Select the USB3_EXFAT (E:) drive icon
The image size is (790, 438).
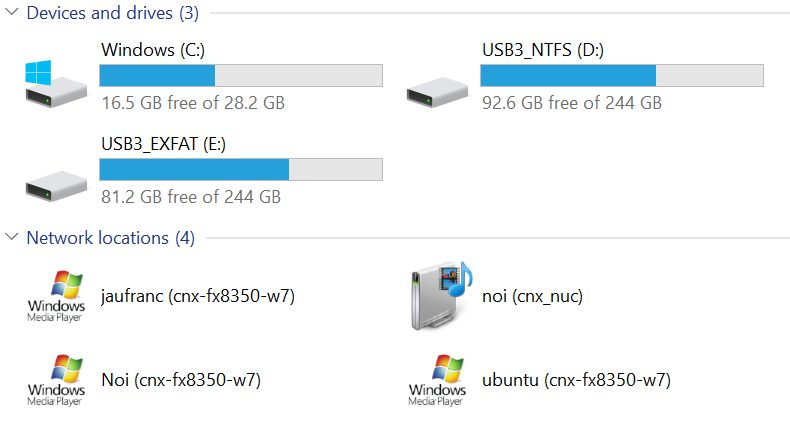tap(56, 186)
